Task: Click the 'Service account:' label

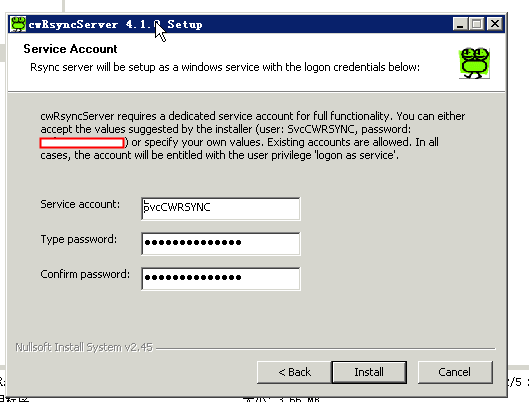Action: [80, 204]
